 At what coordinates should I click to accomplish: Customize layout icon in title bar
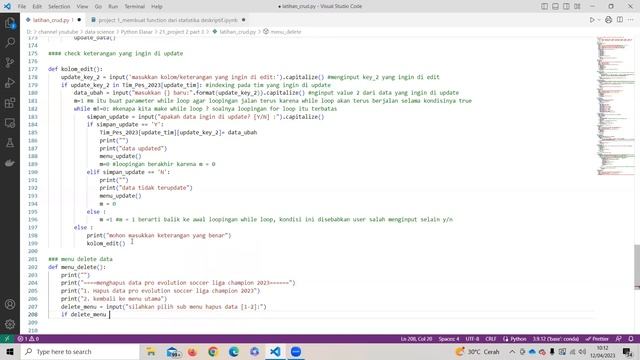click(x=577, y=6)
